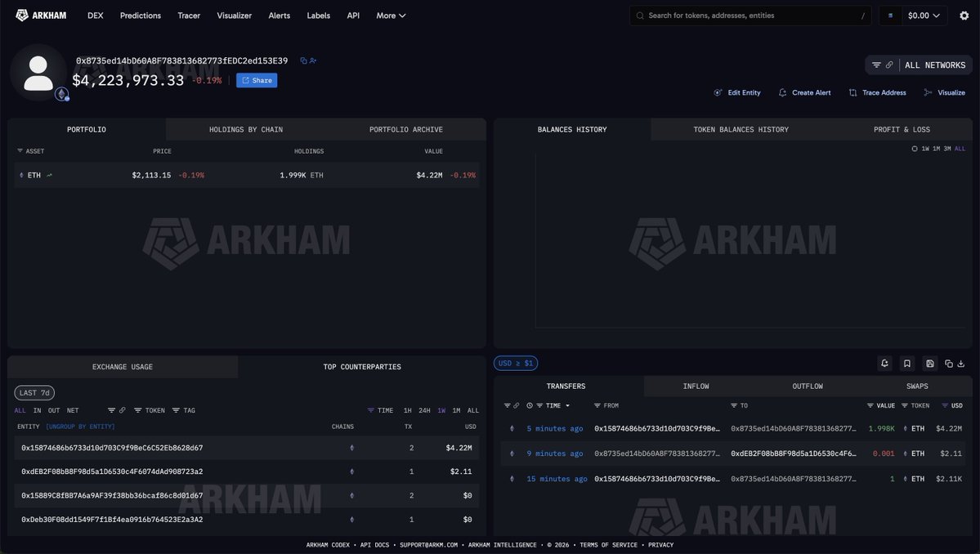Open the EXCHANGE USAGE tab
Screen dimensions: 980x554
pyautogui.click(x=123, y=367)
